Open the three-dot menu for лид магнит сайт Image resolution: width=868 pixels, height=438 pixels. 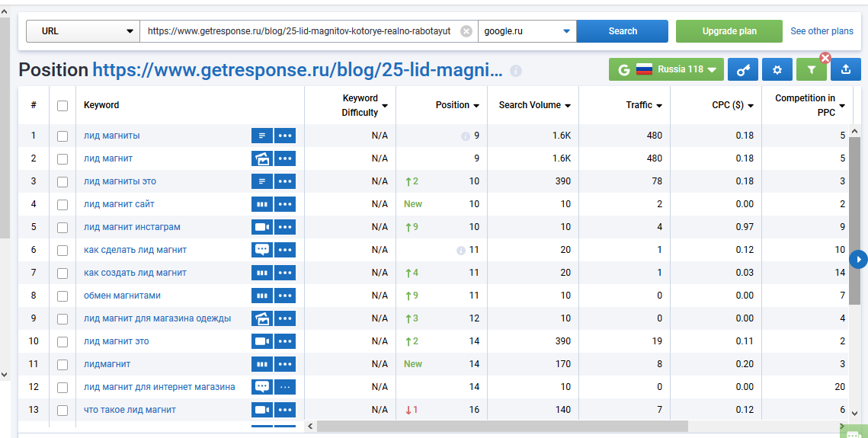coord(285,204)
